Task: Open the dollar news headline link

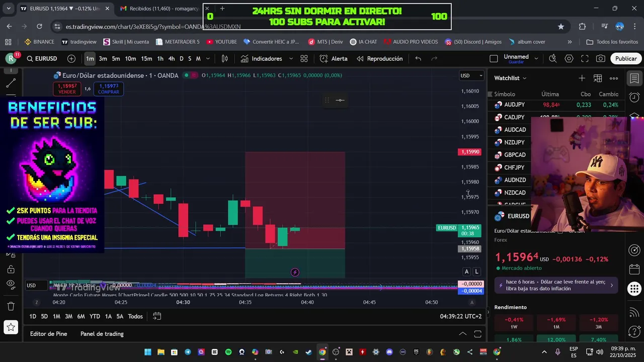Action: [557, 285]
